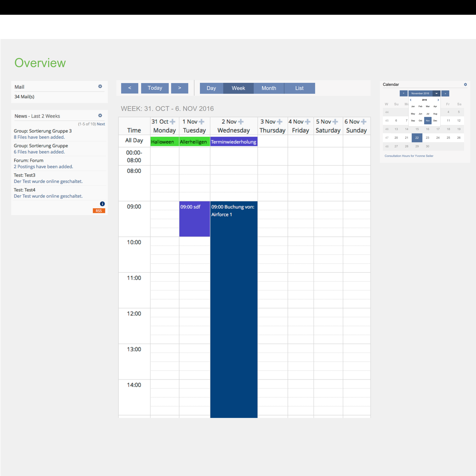Add an appointment on 31 Oct
This screenshot has height=476, width=476.
click(173, 121)
